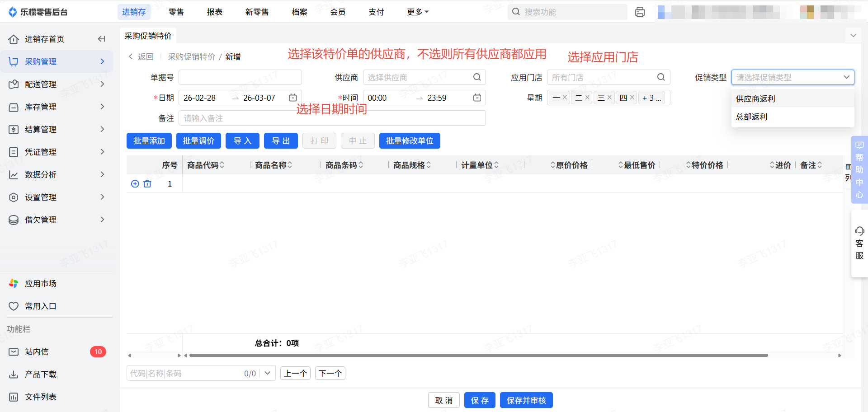Screen dimensions: 868x412
Task: Click the 导入 button
Action: pyautogui.click(x=243, y=141)
